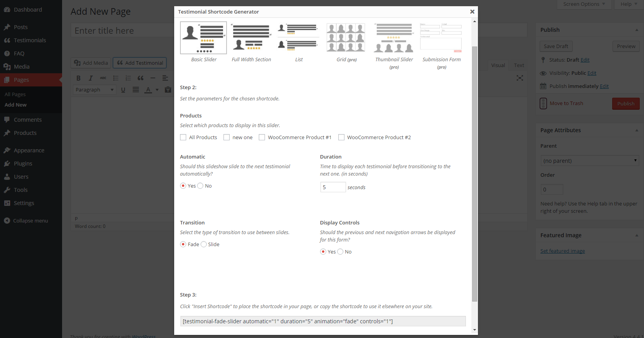Click the Products pin icon in sidebar
Screen dimensions: 644x338
[7, 133]
